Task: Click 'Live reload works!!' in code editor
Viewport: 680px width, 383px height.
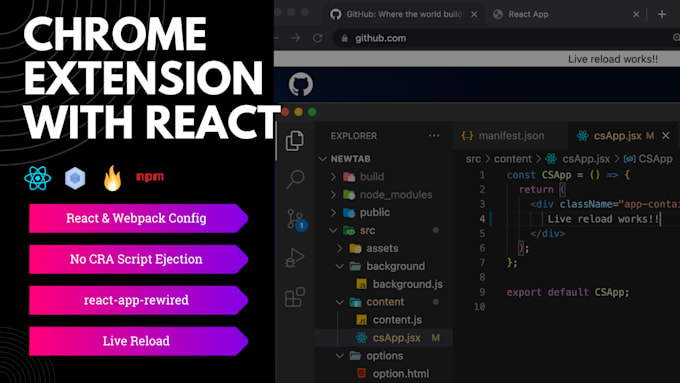Action: tap(603, 219)
